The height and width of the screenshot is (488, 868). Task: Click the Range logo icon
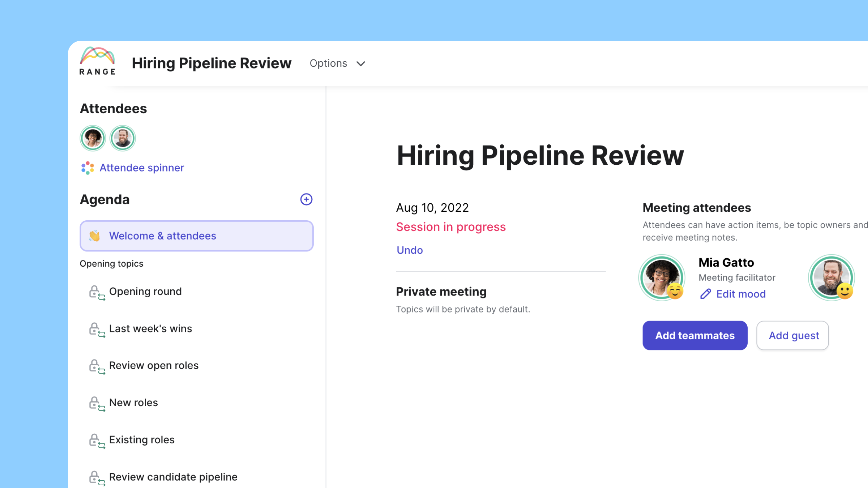[x=97, y=61]
